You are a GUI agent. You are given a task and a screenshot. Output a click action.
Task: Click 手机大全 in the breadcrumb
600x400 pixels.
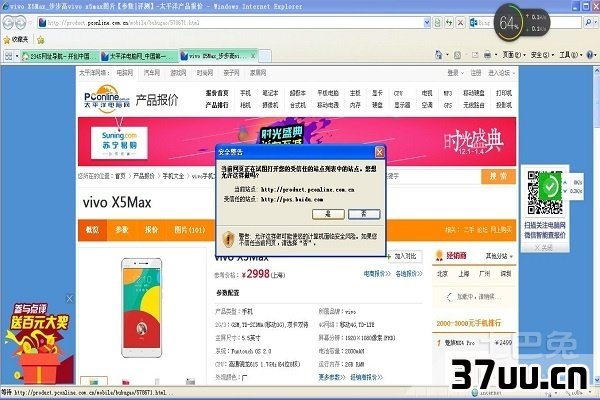173,176
